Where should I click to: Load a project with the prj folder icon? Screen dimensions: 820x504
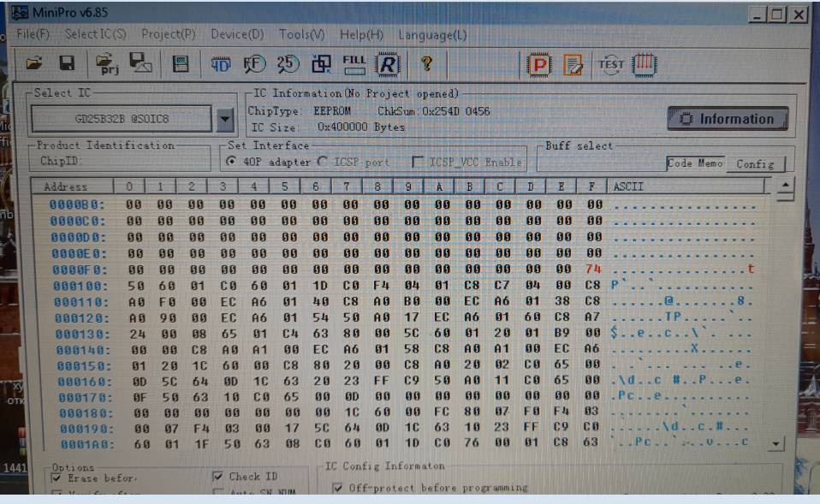[107, 64]
